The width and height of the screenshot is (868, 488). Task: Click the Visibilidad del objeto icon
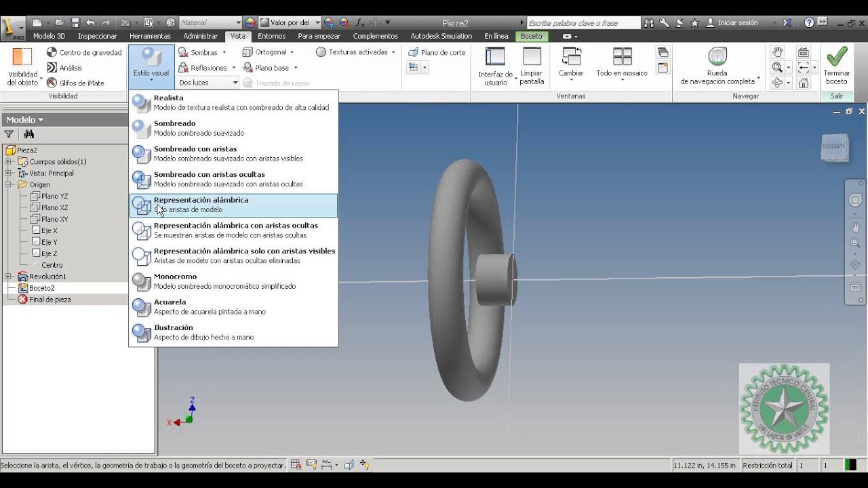(x=23, y=56)
